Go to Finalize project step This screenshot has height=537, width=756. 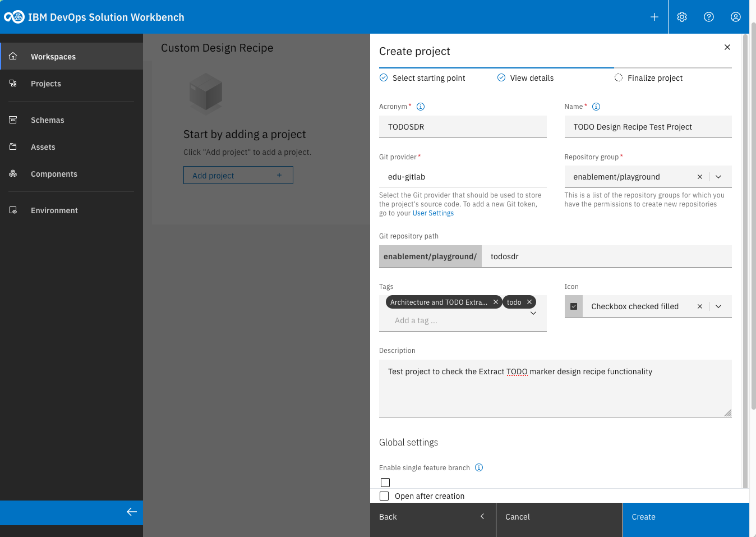[648, 78]
